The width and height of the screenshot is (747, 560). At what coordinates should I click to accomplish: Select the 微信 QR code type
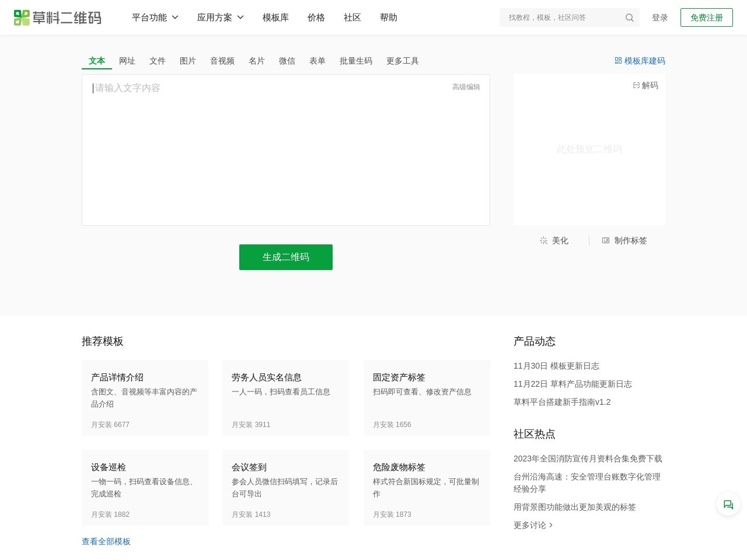287,61
